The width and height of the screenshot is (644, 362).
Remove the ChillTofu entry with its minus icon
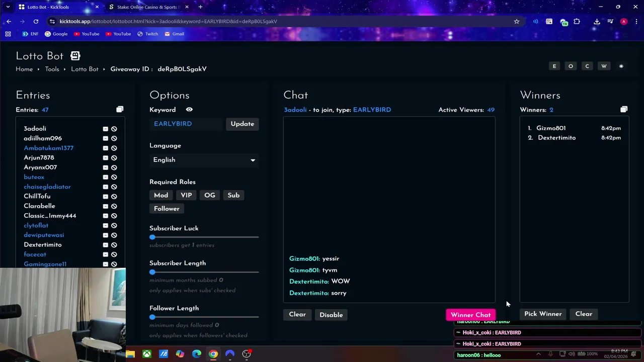[x=106, y=197]
